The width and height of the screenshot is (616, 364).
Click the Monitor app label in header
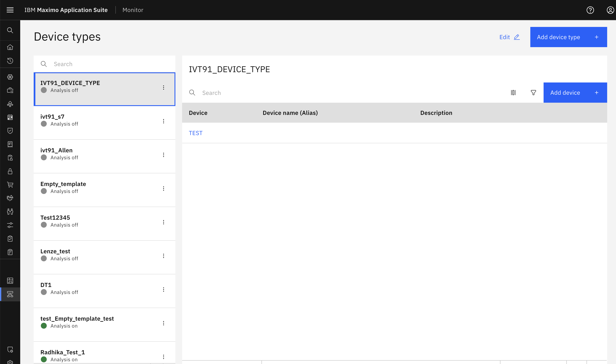click(133, 10)
